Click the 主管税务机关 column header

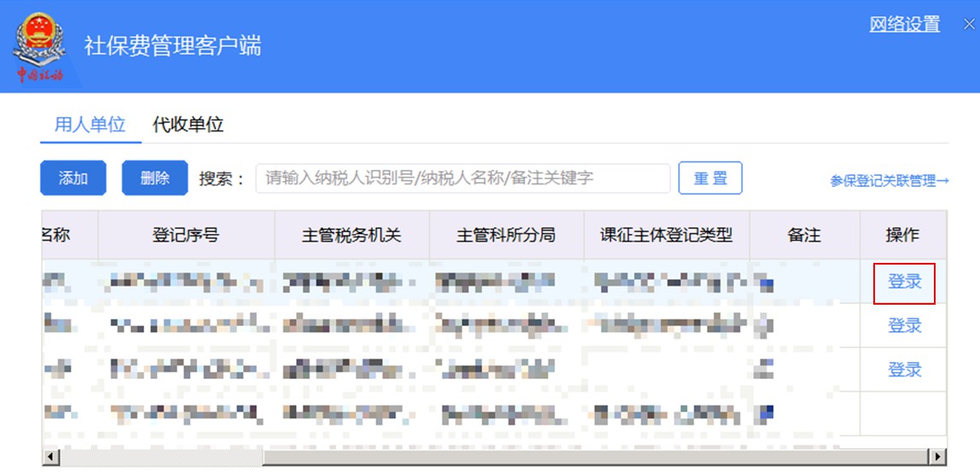click(351, 235)
